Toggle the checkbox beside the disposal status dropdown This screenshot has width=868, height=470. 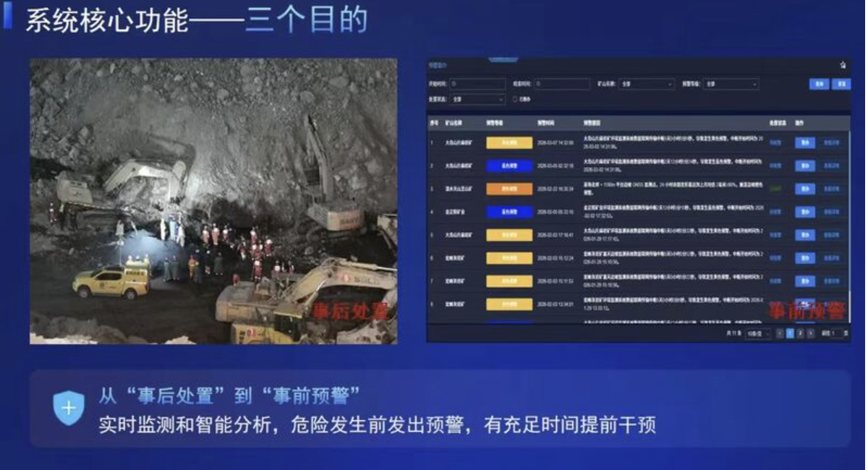coord(515,99)
